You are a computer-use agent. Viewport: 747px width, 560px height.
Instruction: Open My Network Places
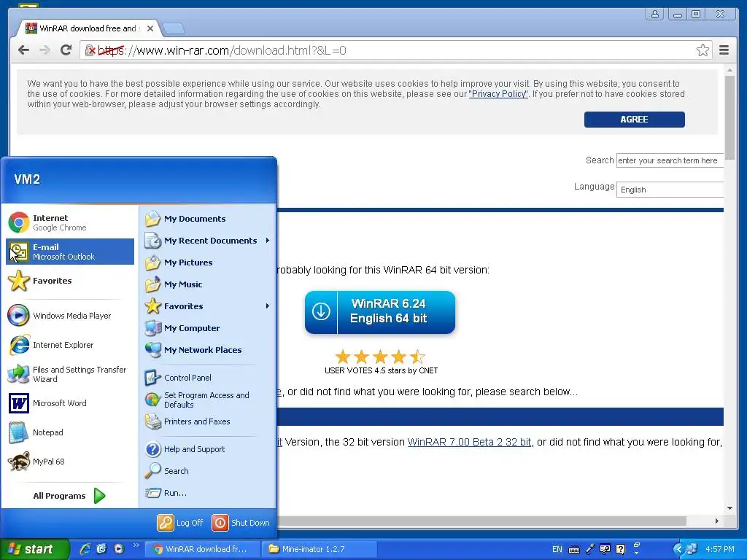208,350
